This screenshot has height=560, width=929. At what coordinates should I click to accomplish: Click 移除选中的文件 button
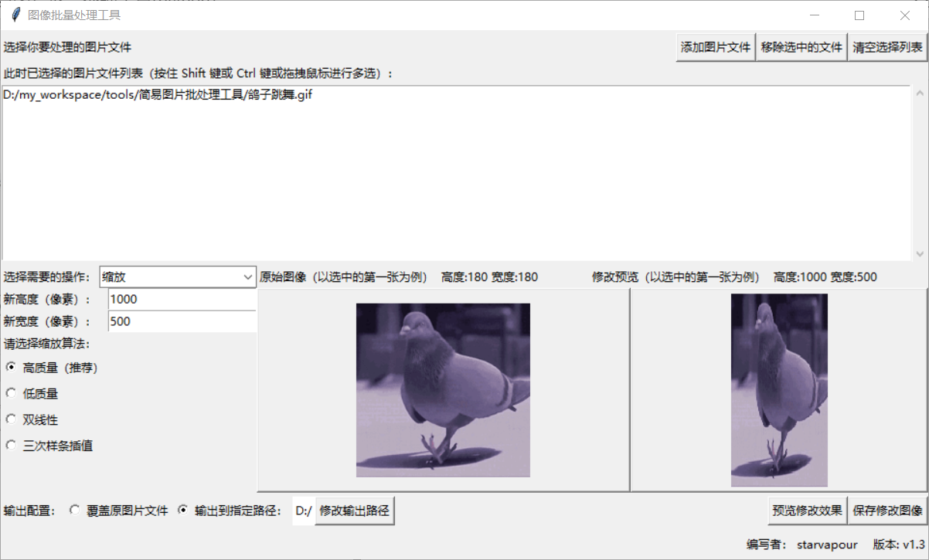[801, 47]
